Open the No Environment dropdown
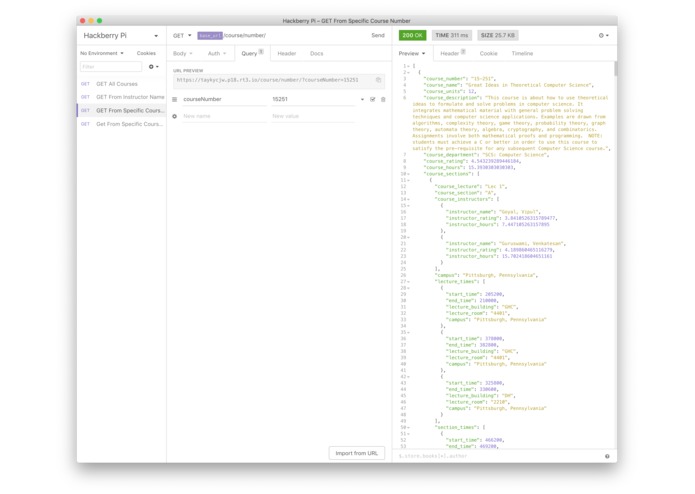 (x=102, y=53)
